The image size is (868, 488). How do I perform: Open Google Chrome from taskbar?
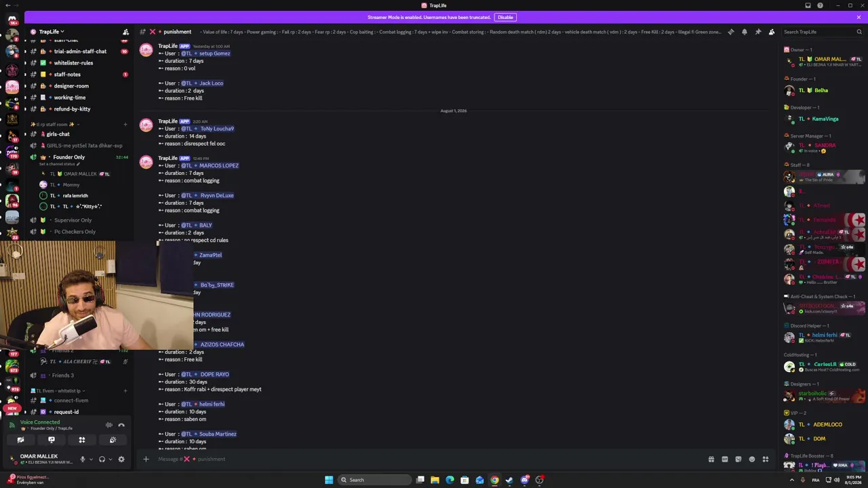pos(494,480)
